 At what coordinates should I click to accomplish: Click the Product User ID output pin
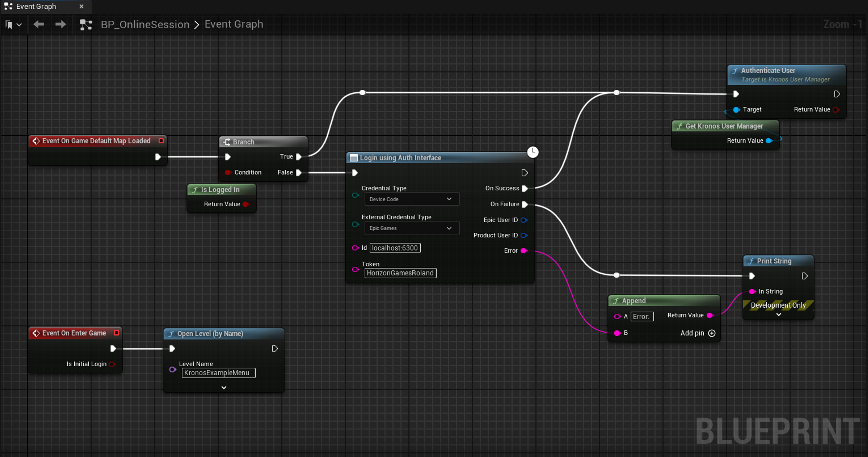click(x=524, y=235)
